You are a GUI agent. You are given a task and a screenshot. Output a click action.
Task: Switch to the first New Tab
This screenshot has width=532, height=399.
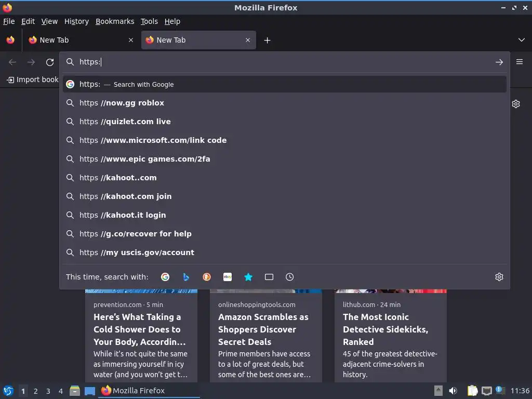[x=81, y=40]
